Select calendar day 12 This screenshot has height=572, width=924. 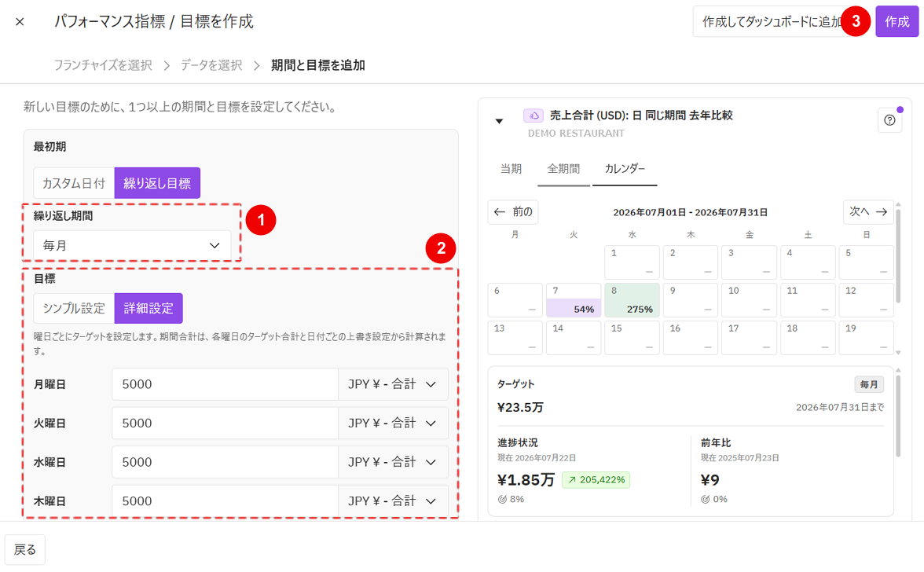click(x=866, y=300)
